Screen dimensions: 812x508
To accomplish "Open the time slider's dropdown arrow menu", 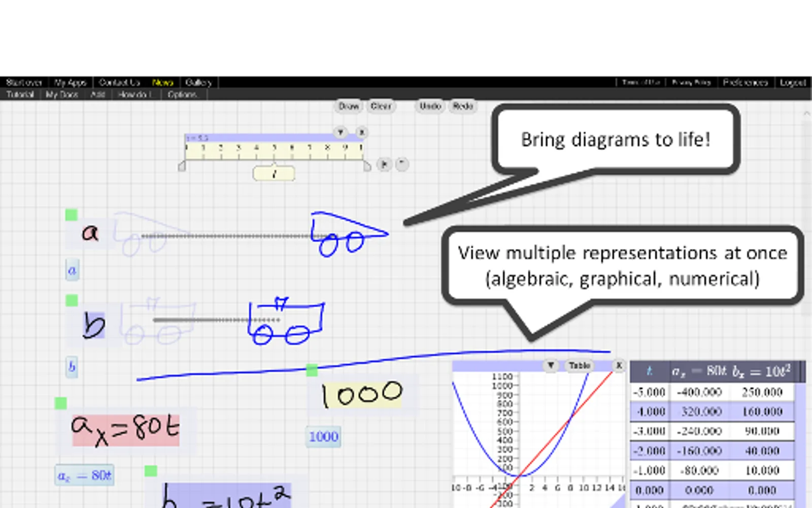I will click(341, 133).
